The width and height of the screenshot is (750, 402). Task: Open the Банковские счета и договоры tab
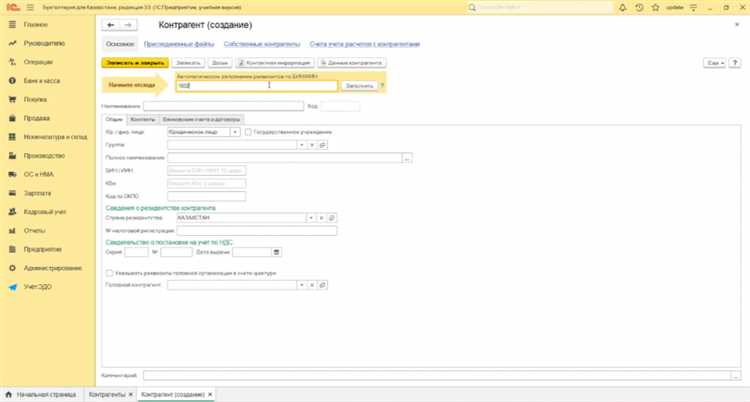pos(211,119)
